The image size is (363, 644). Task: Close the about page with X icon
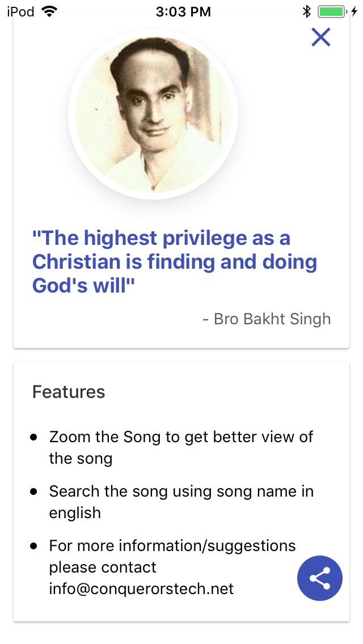coord(320,37)
